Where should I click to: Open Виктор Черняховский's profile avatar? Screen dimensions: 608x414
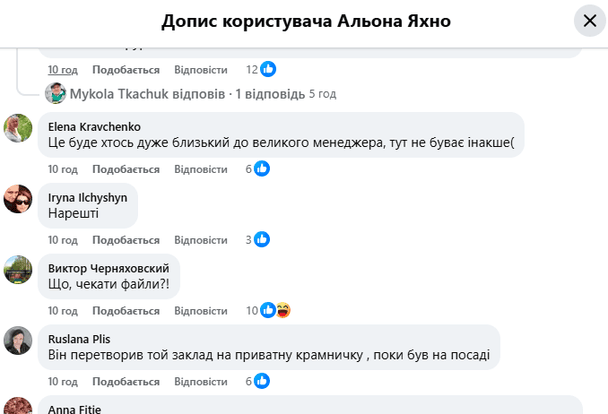tap(18, 269)
